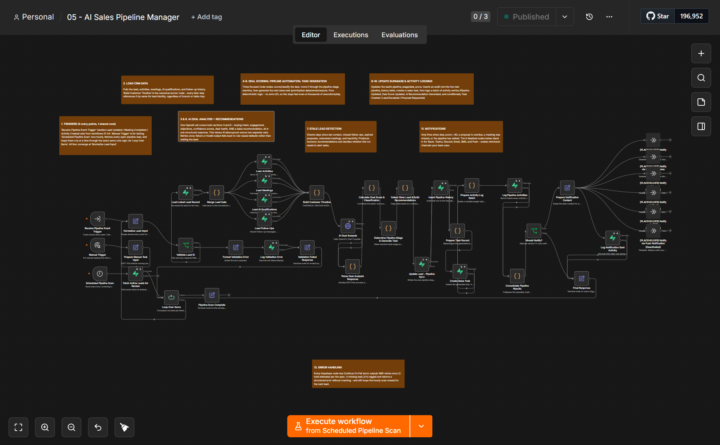Viewport: 720px width, 445px height.
Task: Open the three-dot workflow options menu
Action: 609,17
